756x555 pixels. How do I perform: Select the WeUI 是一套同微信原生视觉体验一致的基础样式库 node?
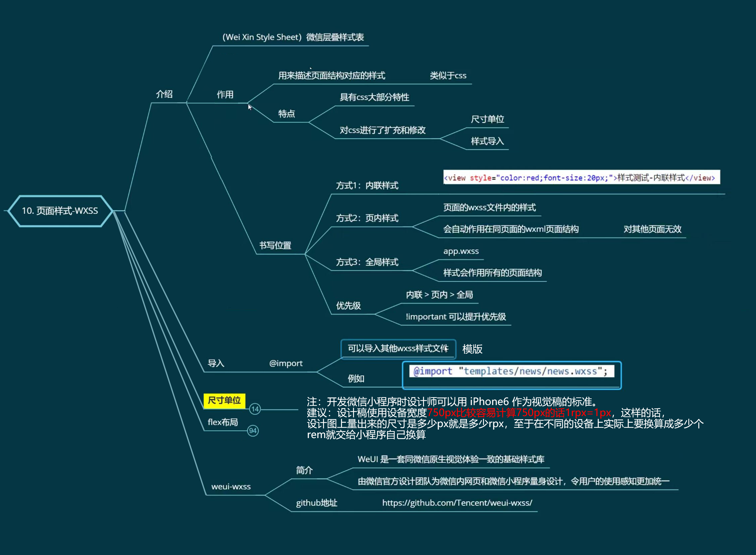451,459
